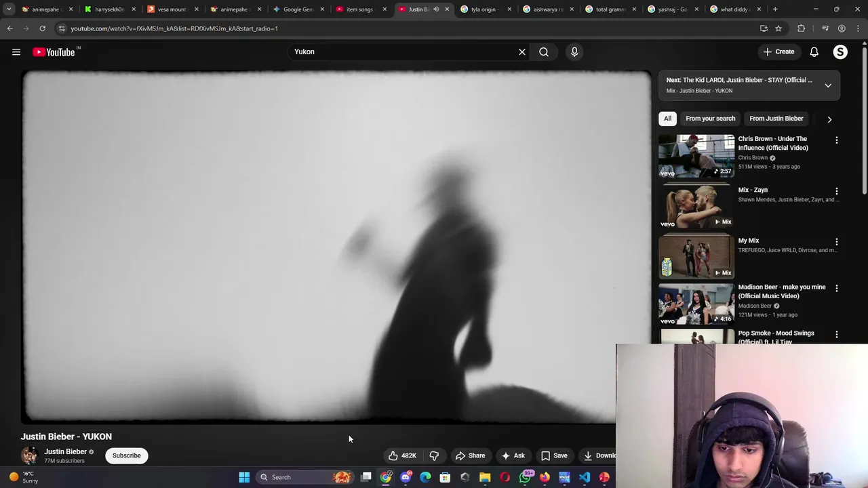Select the All filter chip
This screenshot has width=868, height=488.
tap(667, 119)
